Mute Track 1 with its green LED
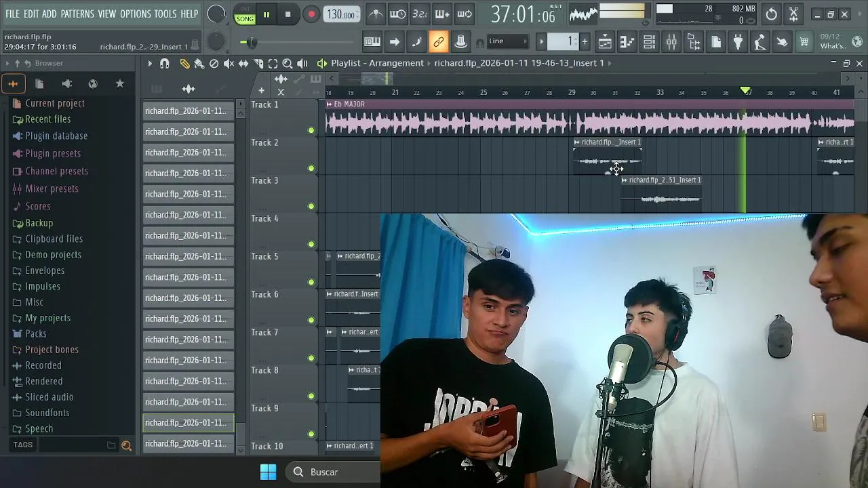Image resolution: width=868 pixels, height=488 pixels. 311,130
